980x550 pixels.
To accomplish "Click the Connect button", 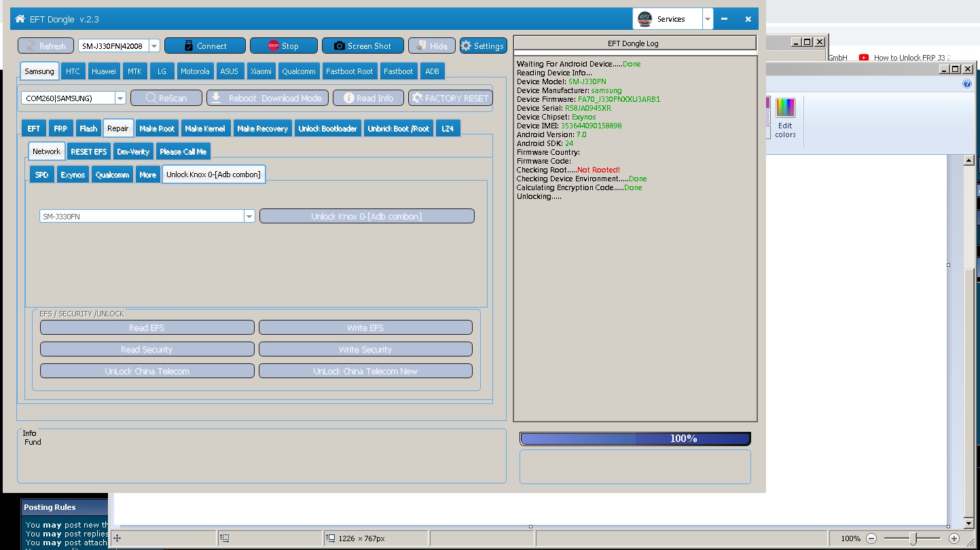I will pyautogui.click(x=205, y=45).
